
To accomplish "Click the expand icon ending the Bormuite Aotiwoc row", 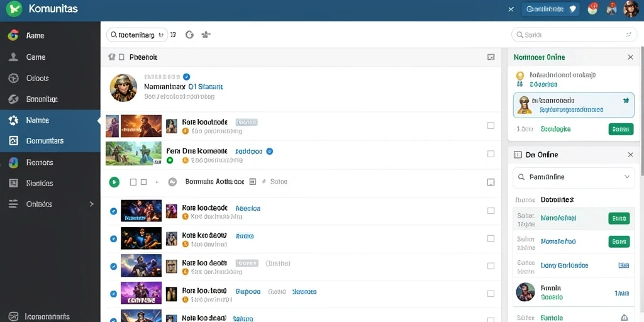I will click(x=491, y=182).
